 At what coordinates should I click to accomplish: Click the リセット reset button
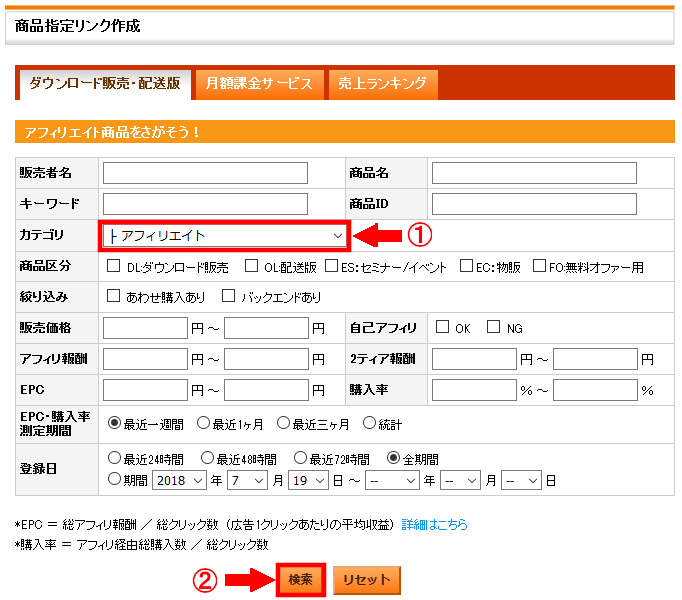click(x=367, y=580)
